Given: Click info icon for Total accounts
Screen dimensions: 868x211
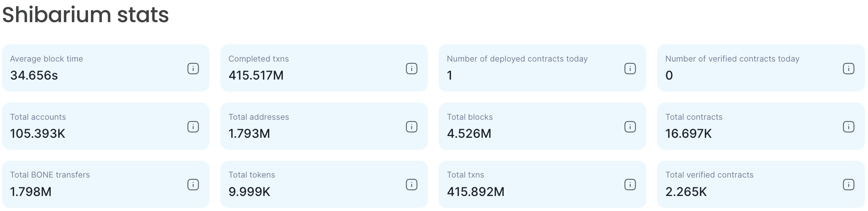Looking at the screenshot, I should [x=193, y=127].
